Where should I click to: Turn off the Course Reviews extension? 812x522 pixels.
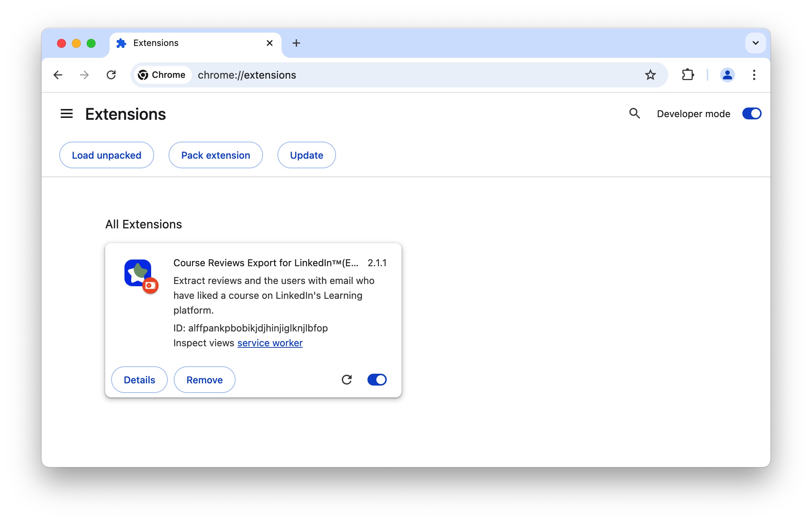377,380
